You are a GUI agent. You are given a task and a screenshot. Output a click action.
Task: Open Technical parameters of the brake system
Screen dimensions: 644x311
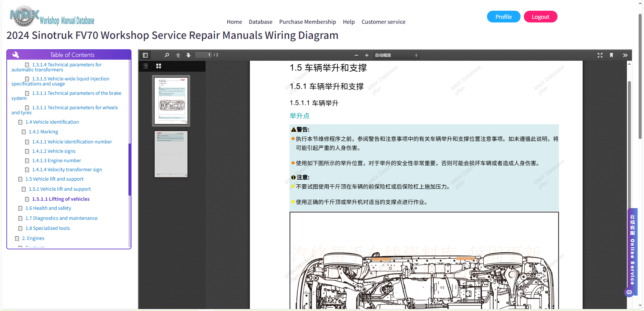coord(66,96)
